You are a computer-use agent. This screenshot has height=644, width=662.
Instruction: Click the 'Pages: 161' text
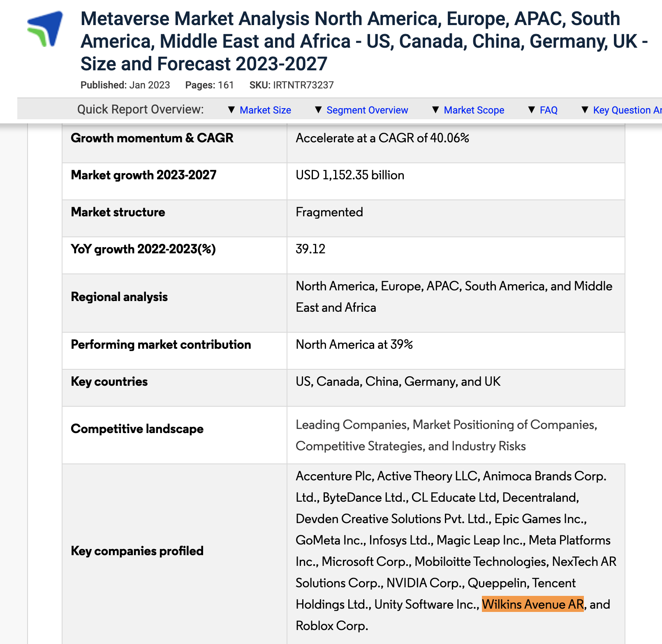click(x=209, y=85)
